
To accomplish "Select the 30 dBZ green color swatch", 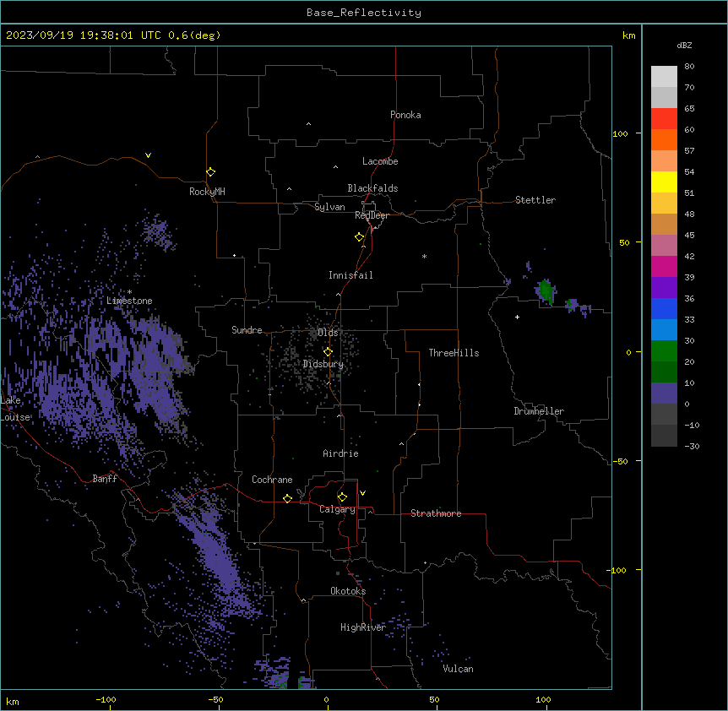I will coord(664,351).
